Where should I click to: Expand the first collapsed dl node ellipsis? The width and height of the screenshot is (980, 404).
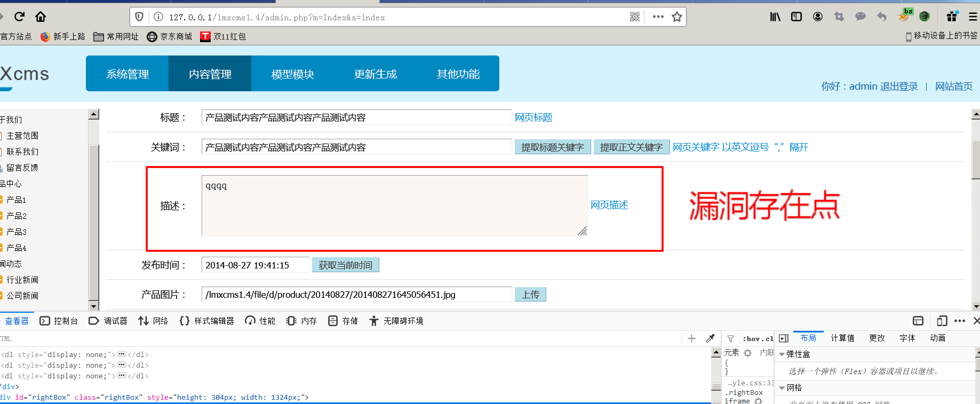click(x=122, y=354)
